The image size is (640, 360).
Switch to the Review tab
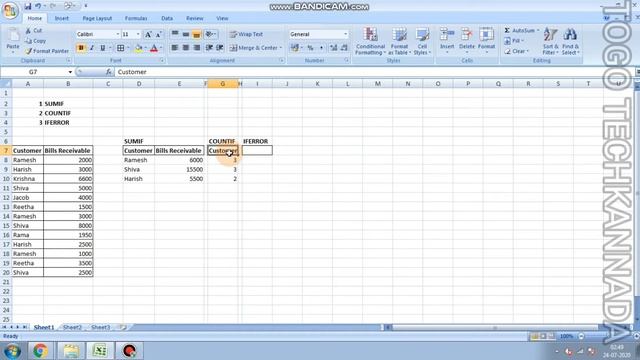[195, 18]
